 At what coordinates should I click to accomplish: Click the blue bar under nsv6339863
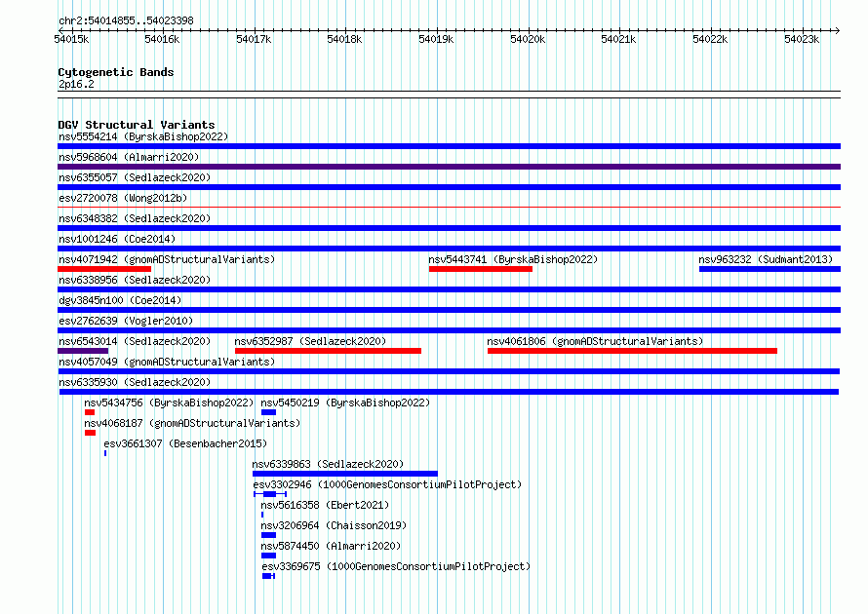click(345, 474)
